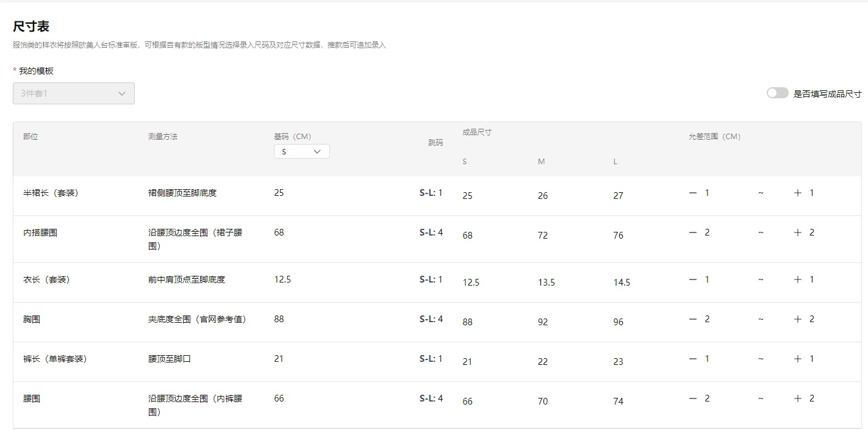
Task: Click plus icon in 裤长 tolerance row
Action: pyautogui.click(x=797, y=359)
